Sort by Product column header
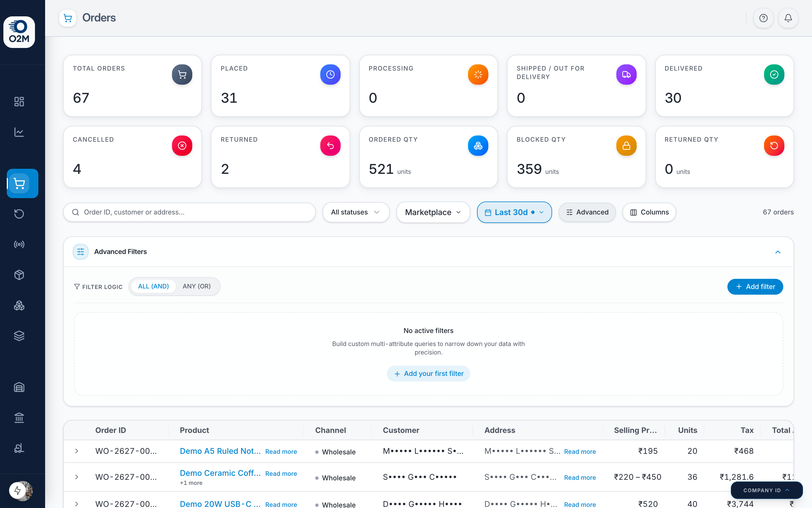Viewport: 812px width, 508px height. 194,430
